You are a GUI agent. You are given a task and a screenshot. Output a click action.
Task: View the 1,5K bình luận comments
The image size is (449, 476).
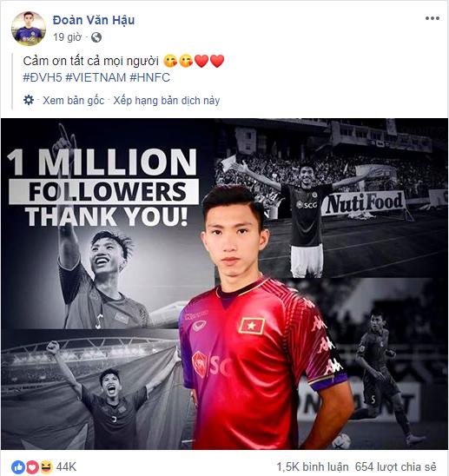(x=313, y=467)
